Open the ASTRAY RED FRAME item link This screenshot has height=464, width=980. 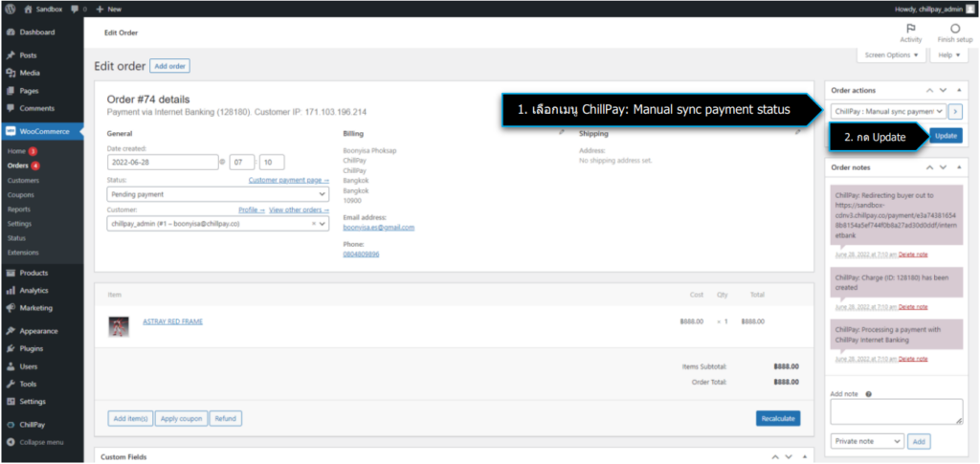pyautogui.click(x=172, y=321)
